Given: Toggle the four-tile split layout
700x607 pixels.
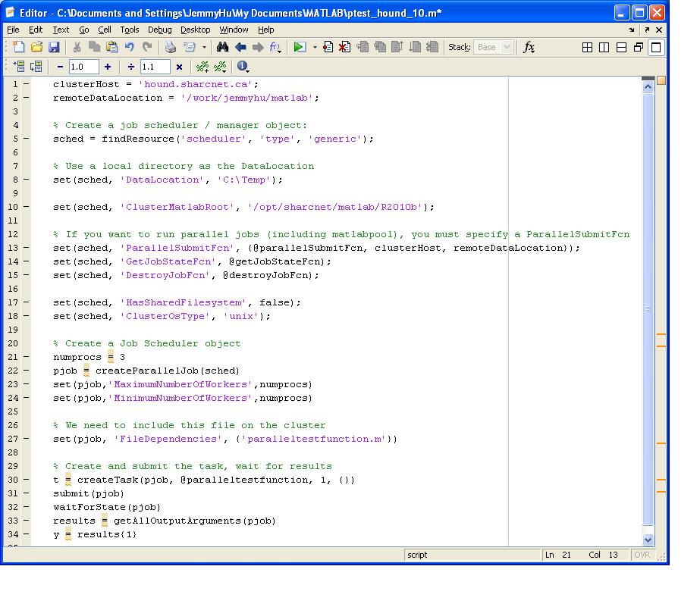Looking at the screenshot, I should pos(587,47).
